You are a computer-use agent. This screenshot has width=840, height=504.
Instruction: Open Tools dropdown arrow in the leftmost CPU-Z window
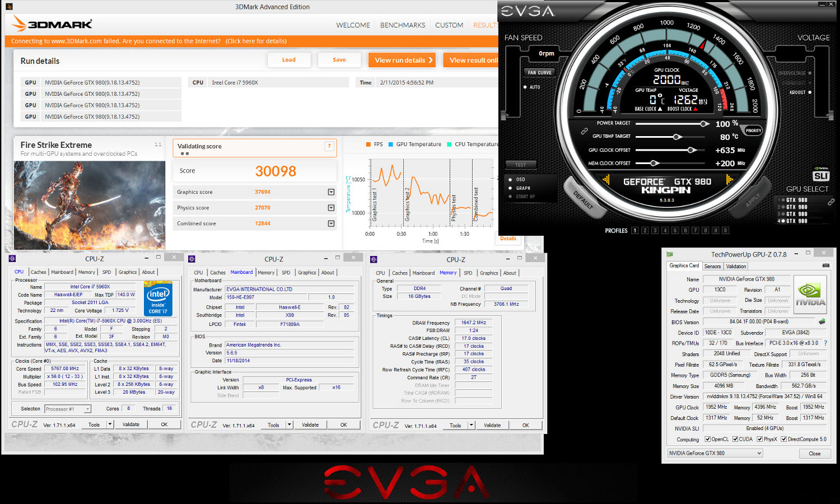click(x=110, y=424)
